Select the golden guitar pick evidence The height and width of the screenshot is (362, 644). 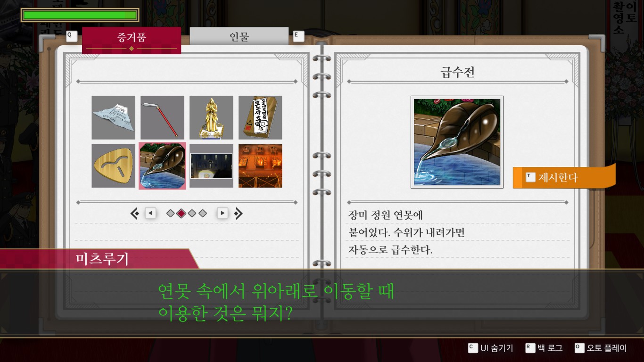[113, 166]
